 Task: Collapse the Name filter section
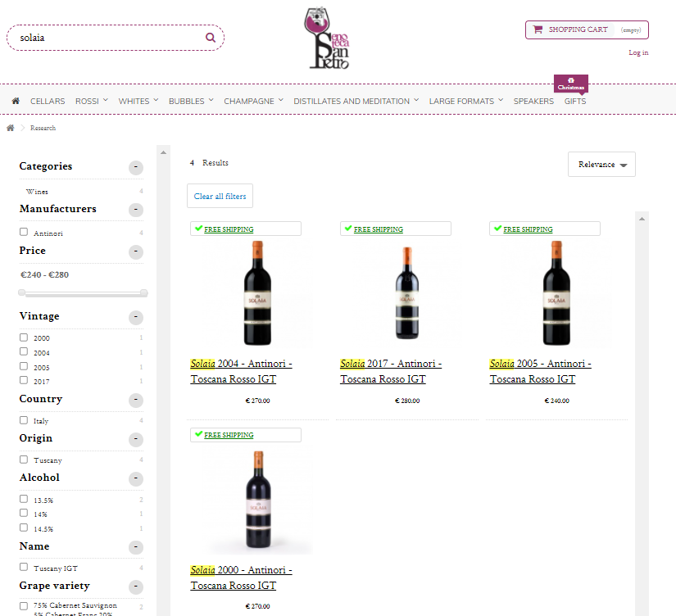[136, 547]
